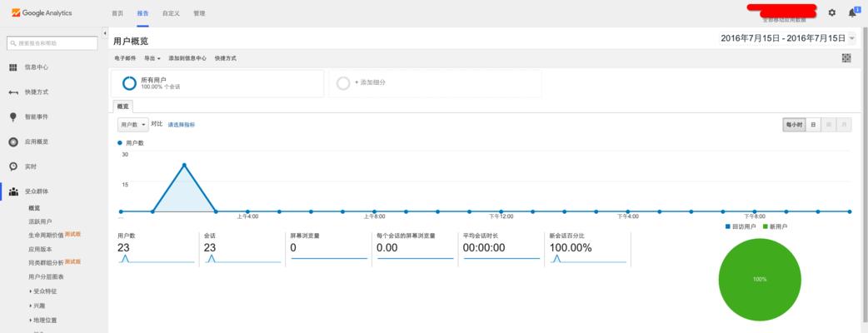This screenshot has width=868, height=333.
Task: Go to the 管理 top tab
Action: tap(199, 13)
